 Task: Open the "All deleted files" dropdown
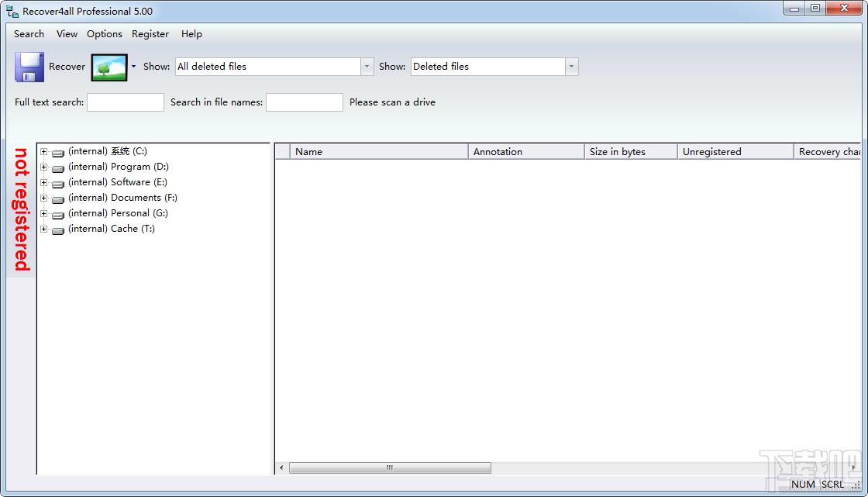click(367, 67)
